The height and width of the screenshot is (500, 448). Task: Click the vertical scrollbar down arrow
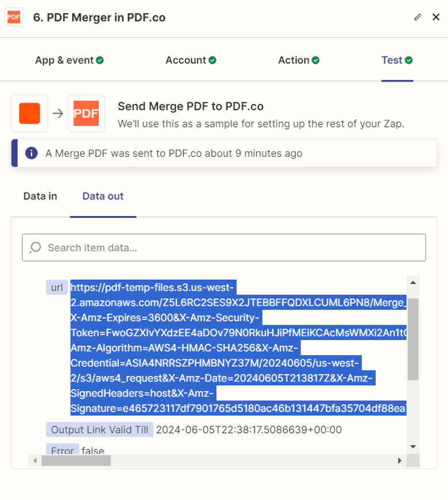click(412, 447)
